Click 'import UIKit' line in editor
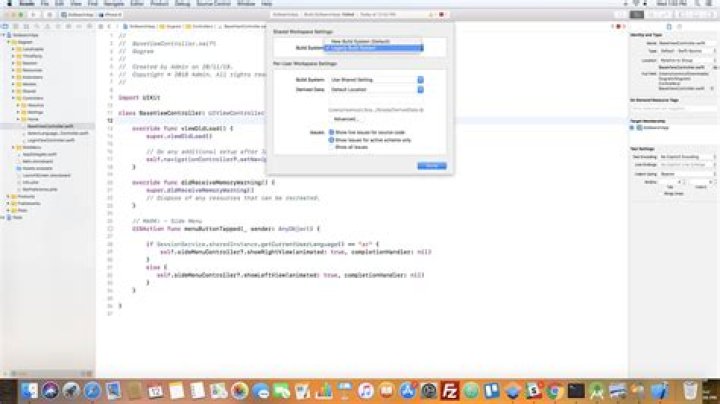The width and height of the screenshot is (720, 404). pyautogui.click(x=139, y=98)
